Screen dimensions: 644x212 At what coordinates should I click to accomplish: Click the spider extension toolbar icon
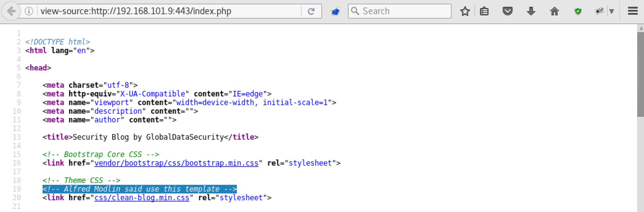click(599, 11)
